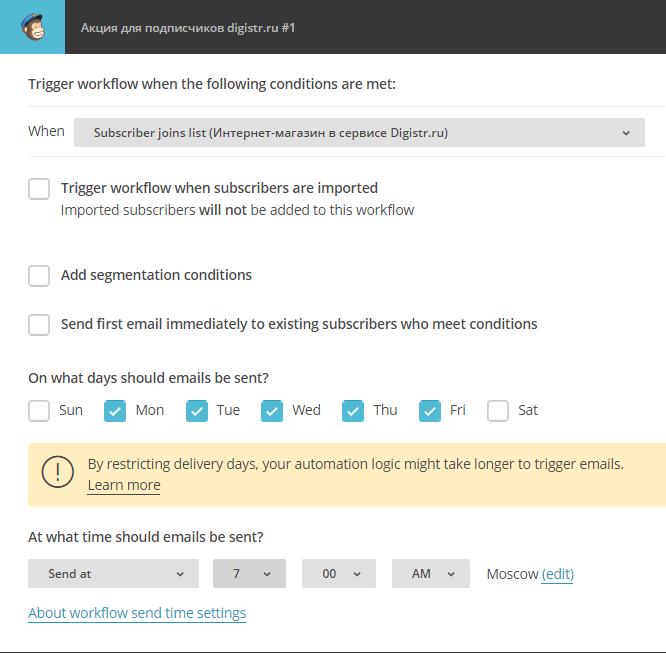Expand the minutes dropdown showing 00

click(x=338, y=574)
